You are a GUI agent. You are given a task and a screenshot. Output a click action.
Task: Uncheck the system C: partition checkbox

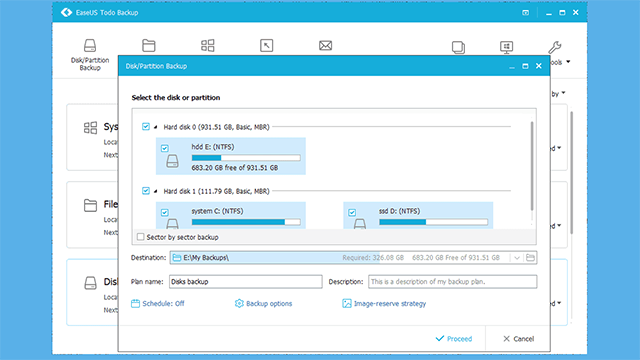tap(164, 212)
